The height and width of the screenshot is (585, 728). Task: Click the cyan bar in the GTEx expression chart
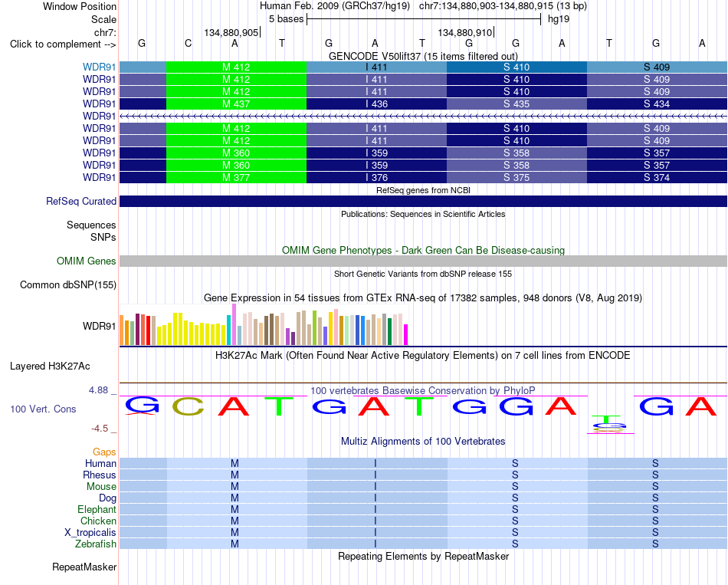point(228,330)
